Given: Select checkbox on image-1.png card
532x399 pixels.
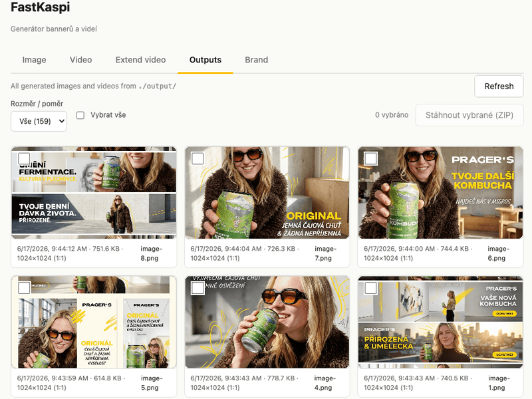Looking at the screenshot, I should 370,288.
